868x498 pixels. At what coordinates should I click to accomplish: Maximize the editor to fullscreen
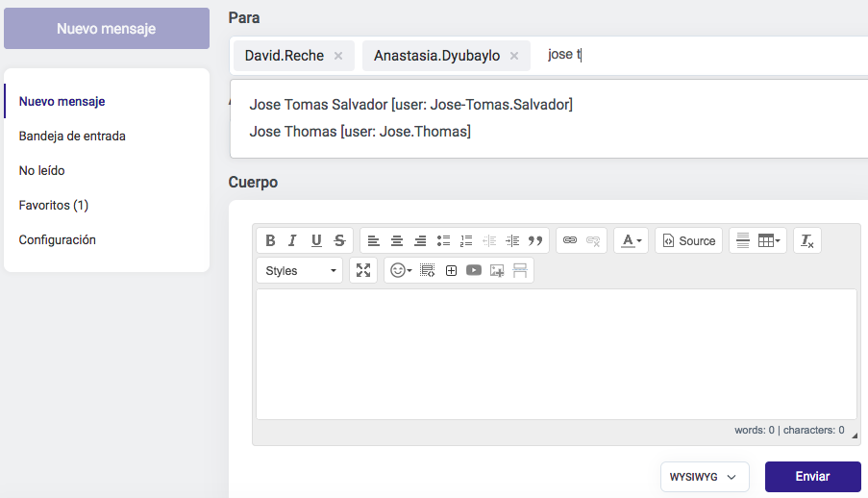coord(363,271)
